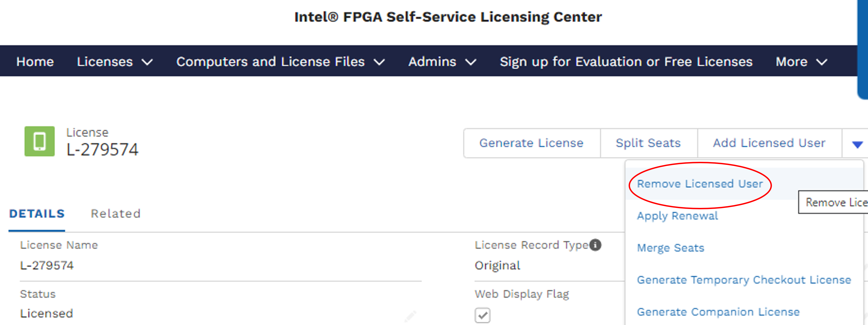Click the License Record Type info icon
This screenshot has width=868, height=325.
(x=595, y=245)
